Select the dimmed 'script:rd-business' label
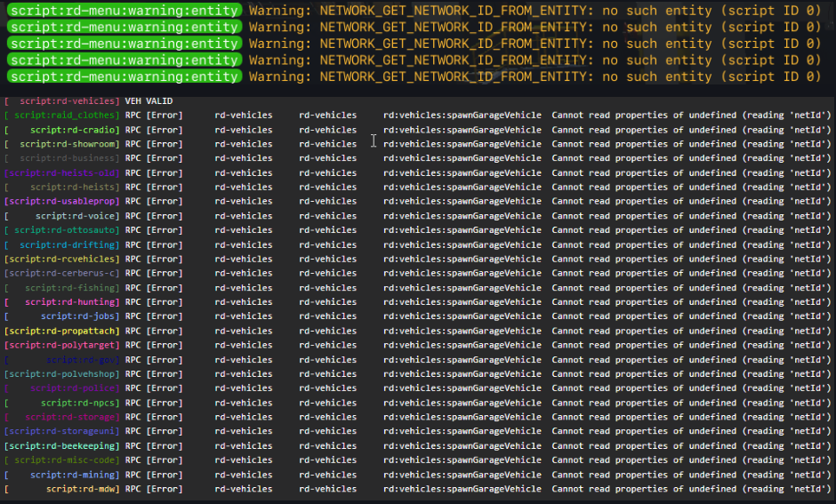Screen dimensions: 836x504 (62, 158)
